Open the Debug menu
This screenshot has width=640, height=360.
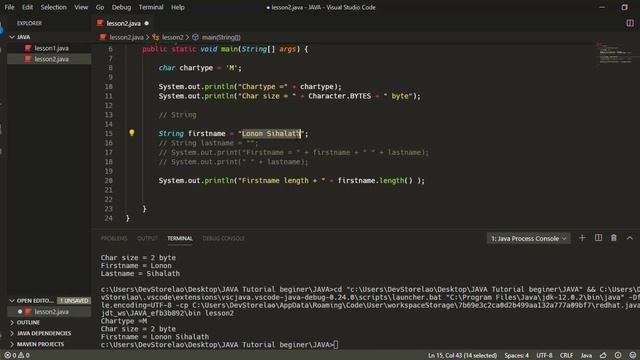point(121,7)
